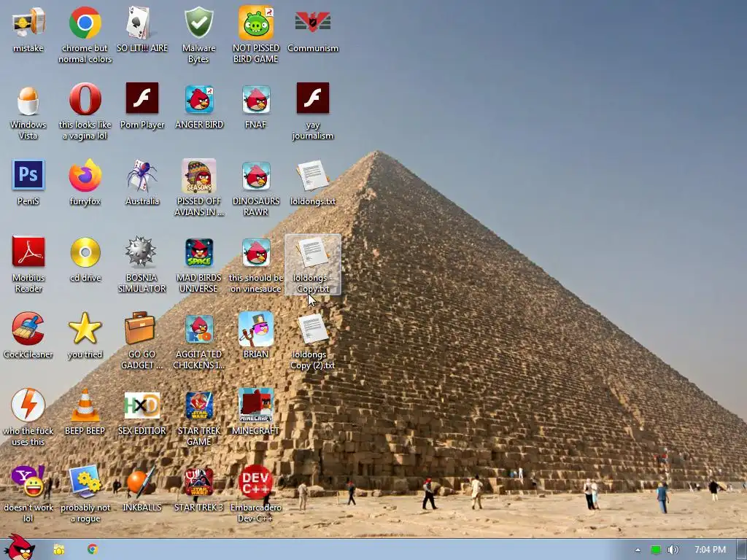Open the 'mistake' desktop icon
The image size is (747, 560).
click(x=28, y=23)
